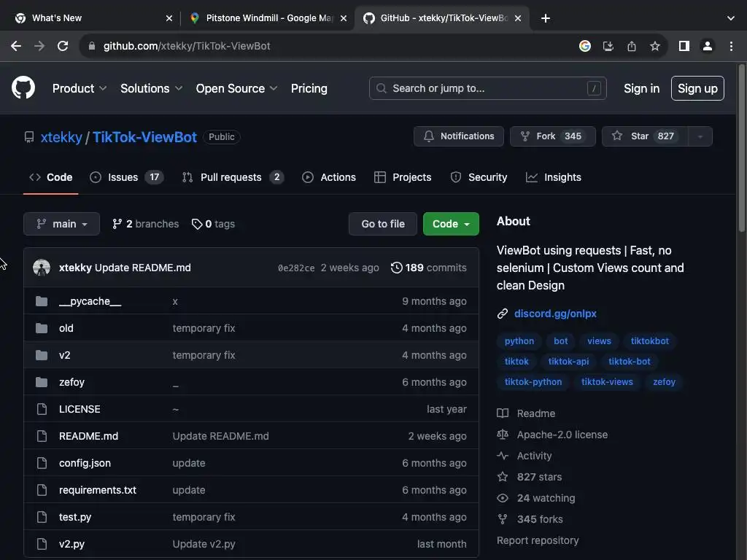
Task: Click the browser address bar URL
Action: tap(187, 46)
